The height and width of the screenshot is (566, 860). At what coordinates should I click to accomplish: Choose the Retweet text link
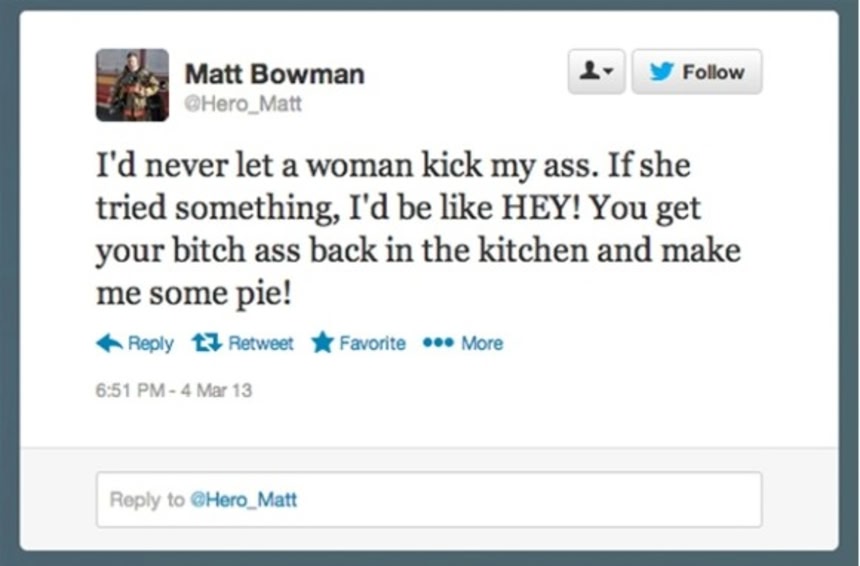tap(261, 343)
